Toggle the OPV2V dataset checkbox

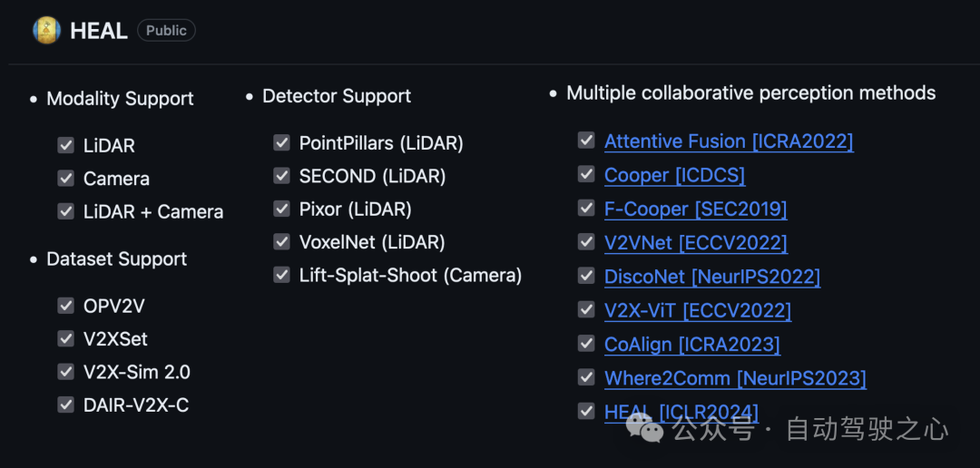65,306
